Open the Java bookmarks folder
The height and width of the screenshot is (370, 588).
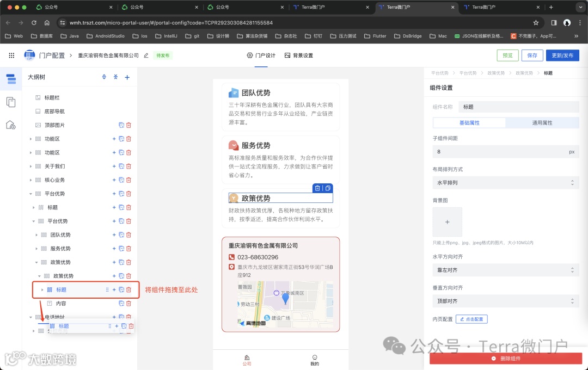pyautogui.click(x=70, y=36)
